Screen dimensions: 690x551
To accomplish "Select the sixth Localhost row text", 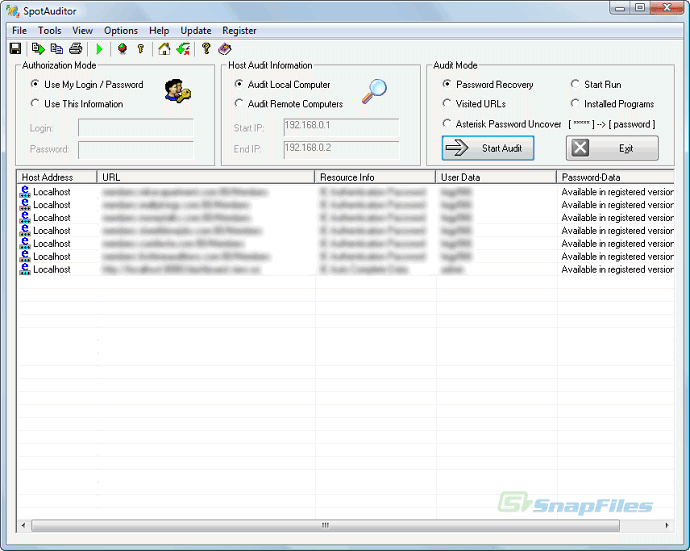I will click(52, 256).
